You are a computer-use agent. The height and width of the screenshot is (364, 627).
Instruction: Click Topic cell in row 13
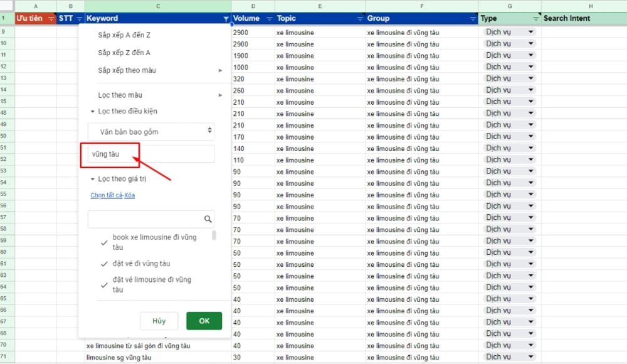coord(320,79)
